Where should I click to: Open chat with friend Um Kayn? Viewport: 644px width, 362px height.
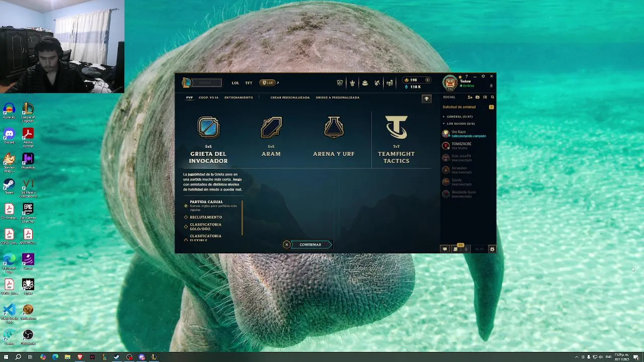[x=468, y=134]
